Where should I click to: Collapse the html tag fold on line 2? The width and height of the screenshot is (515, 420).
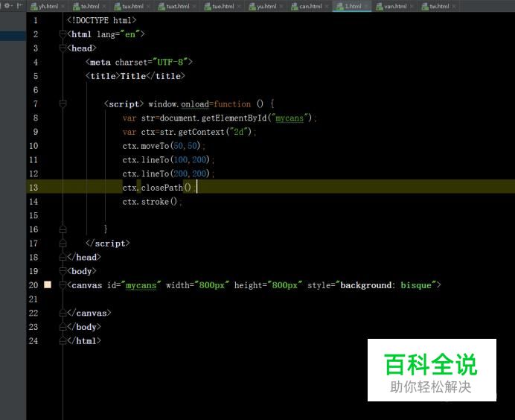63,34
